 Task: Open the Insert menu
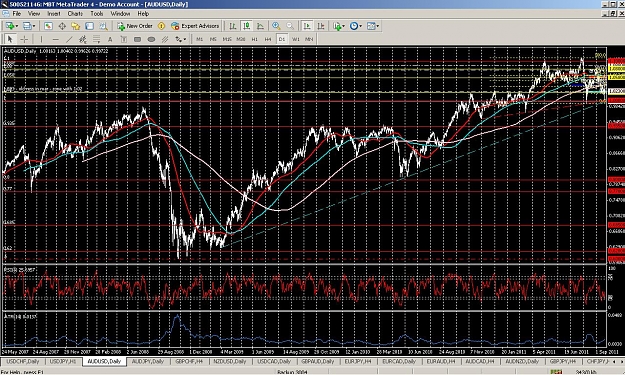coord(54,14)
